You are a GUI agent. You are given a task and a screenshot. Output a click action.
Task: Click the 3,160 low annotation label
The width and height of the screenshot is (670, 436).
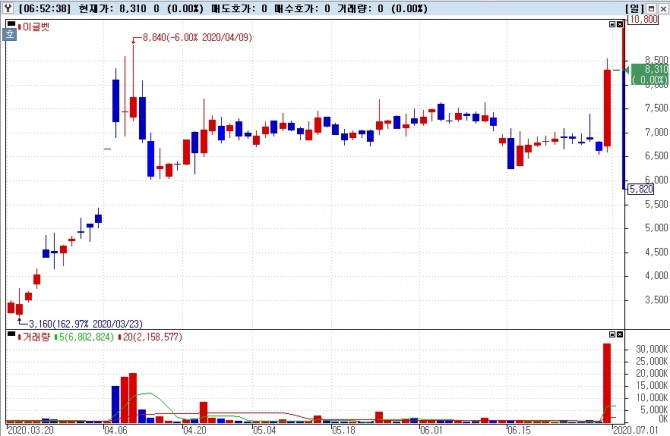tap(85, 324)
